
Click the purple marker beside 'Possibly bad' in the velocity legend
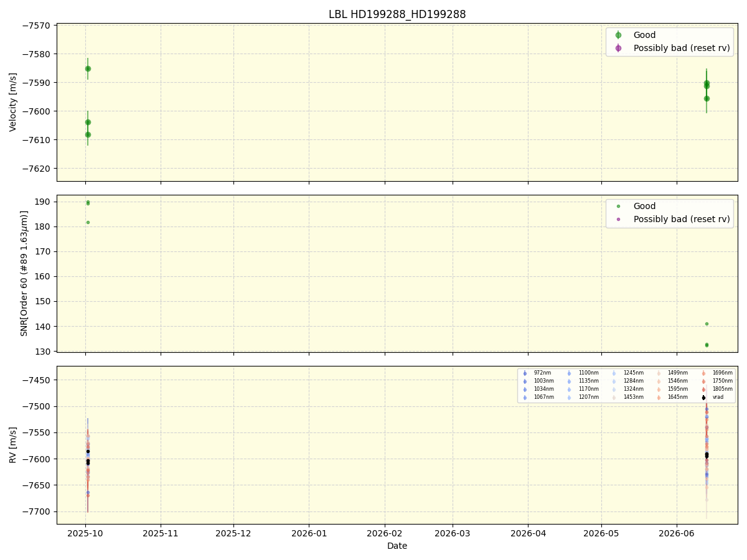[618, 48]
